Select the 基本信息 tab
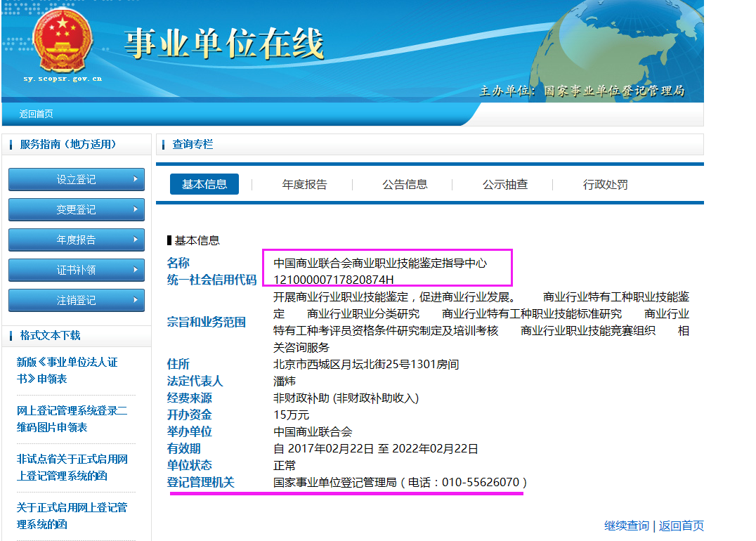756x541 pixels. point(204,184)
